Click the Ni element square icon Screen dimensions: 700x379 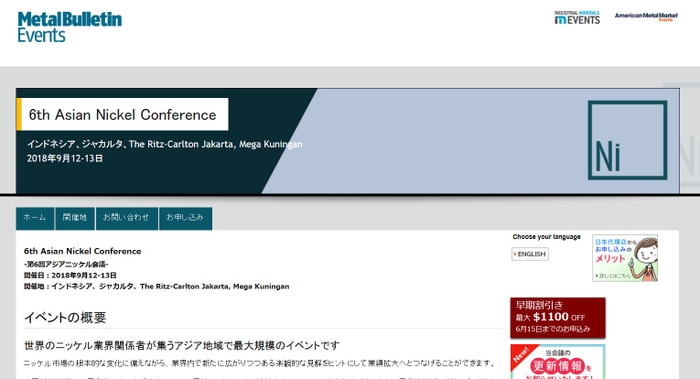tap(627, 140)
